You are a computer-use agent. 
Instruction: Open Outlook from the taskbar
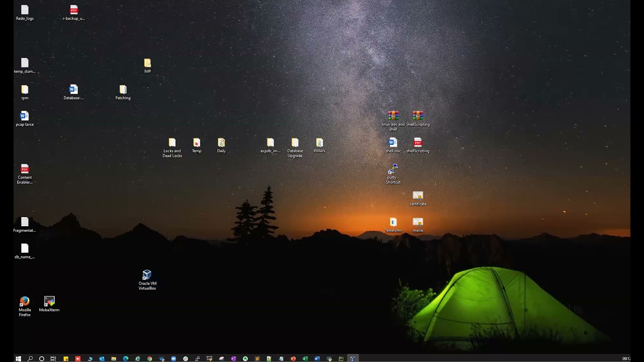point(102,358)
